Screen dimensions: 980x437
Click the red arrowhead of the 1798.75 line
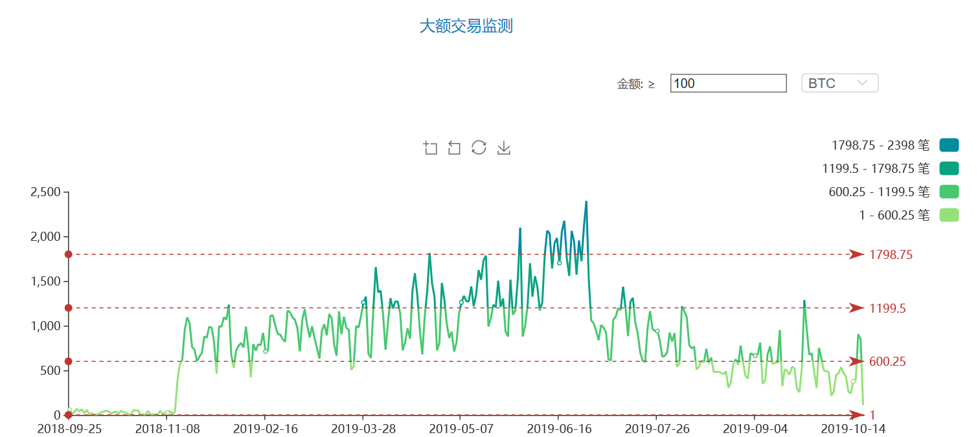(x=856, y=254)
